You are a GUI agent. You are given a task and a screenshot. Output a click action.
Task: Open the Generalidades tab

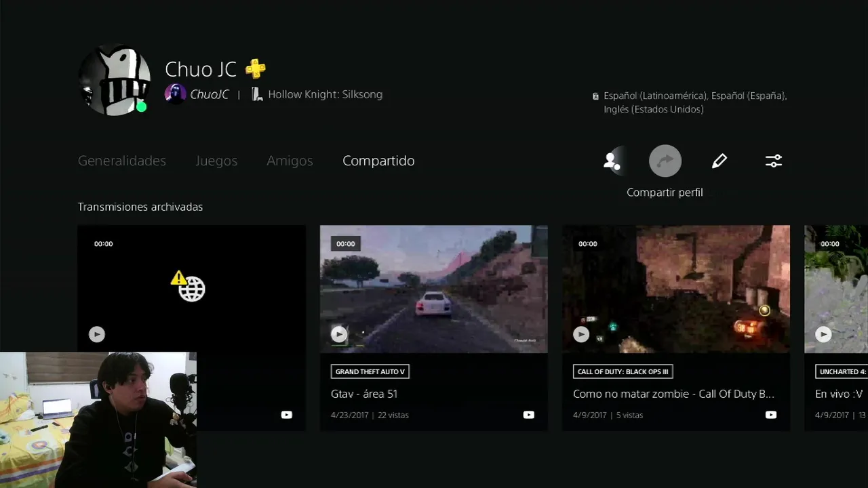click(x=122, y=161)
